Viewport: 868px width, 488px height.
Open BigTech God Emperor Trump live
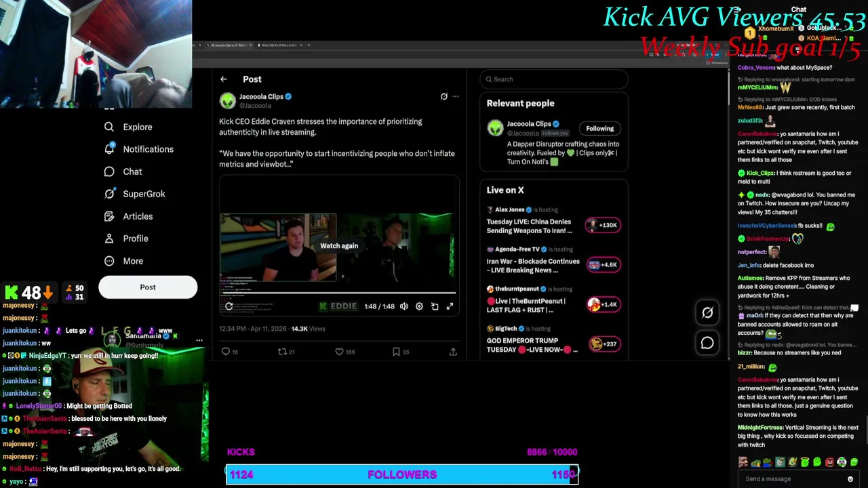click(x=532, y=345)
